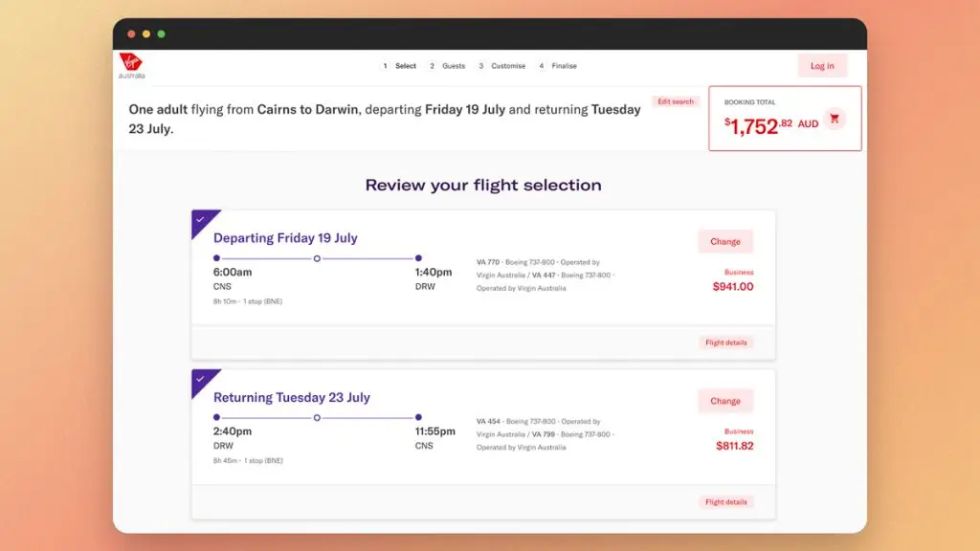Click the $941.00 Business fare price
980x551 pixels.
pyautogui.click(x=732, y=287)
